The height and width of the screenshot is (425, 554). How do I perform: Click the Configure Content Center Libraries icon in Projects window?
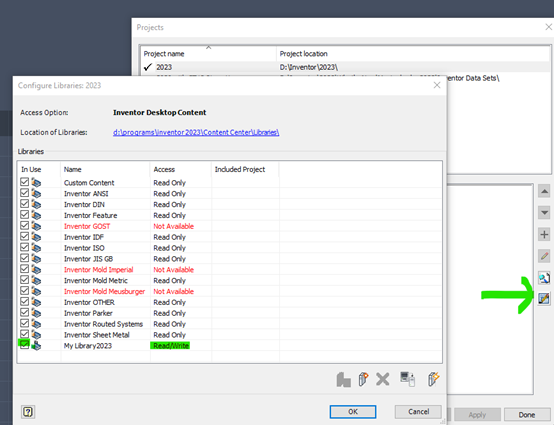pyautogui.click(x=544, y=299)
